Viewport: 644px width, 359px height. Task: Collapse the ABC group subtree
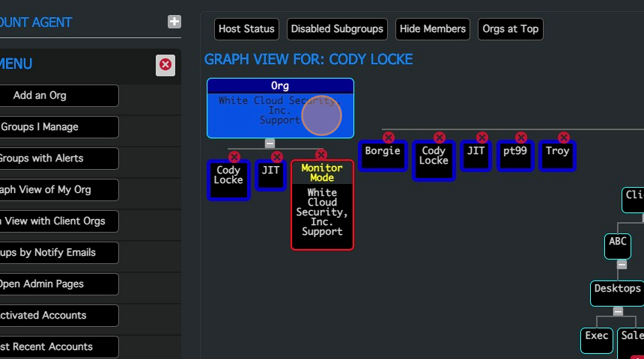click(622, 265)
